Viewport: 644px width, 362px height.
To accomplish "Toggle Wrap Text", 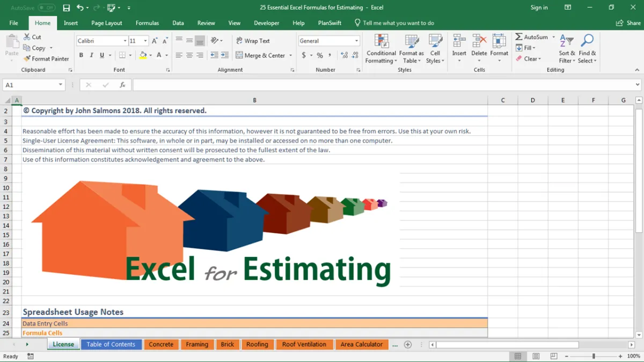I will [253, 41].
